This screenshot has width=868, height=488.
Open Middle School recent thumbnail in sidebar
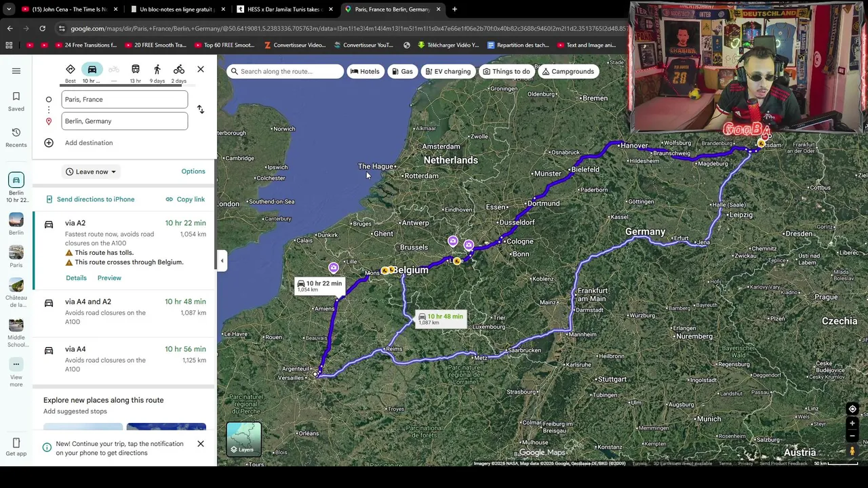16,332
